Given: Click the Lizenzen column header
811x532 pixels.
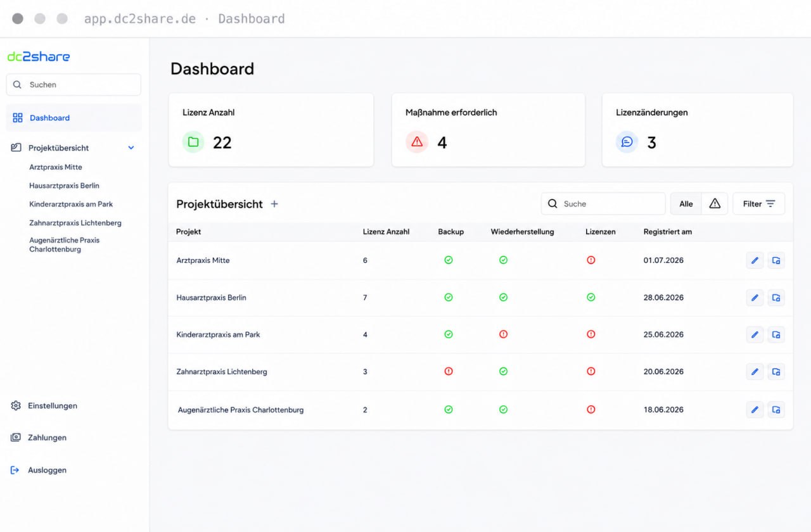Looking at the screenshot, I should [601, 232].
